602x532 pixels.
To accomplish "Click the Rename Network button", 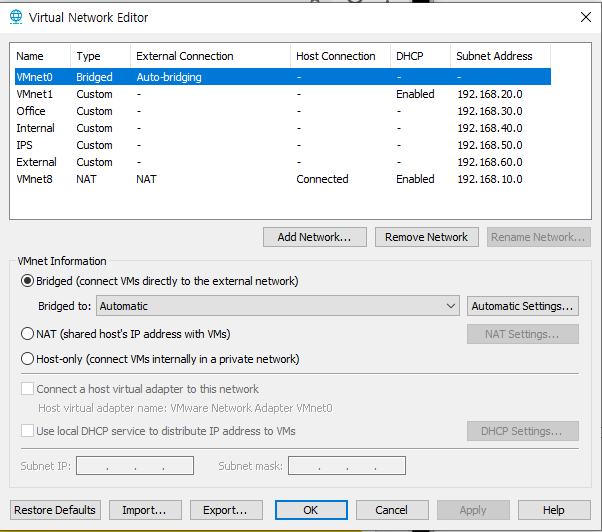I will [x=538, y=237].
